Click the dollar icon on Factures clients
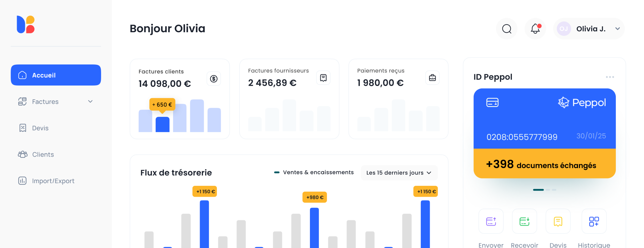 (214, 79)
